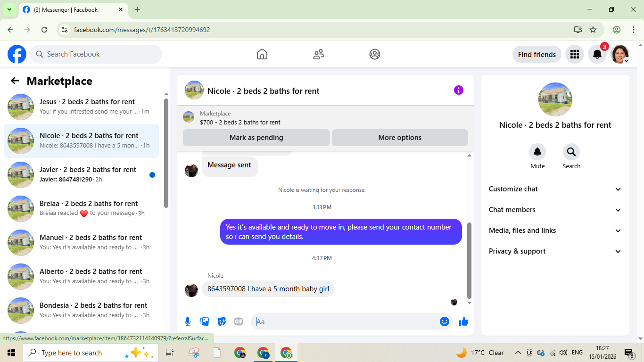Open the Friends icon in top navigation

click(319, 54)
